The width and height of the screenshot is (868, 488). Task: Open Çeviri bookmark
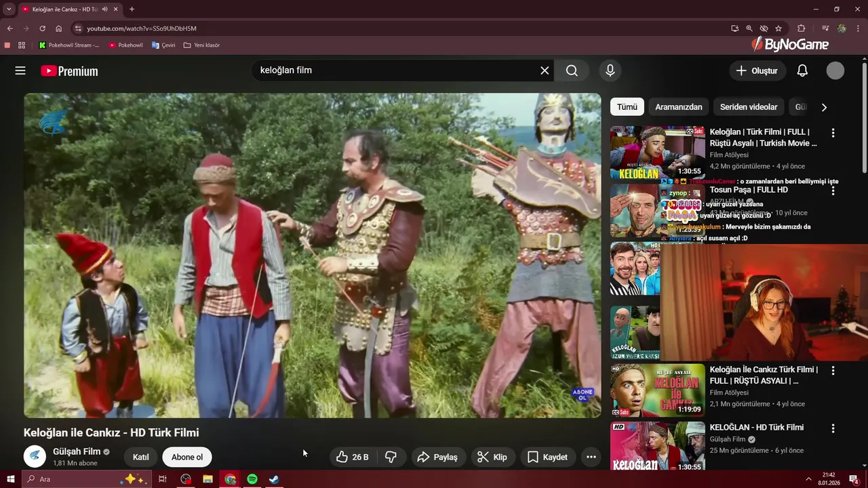pyautogui.click(x=163, y=45)
